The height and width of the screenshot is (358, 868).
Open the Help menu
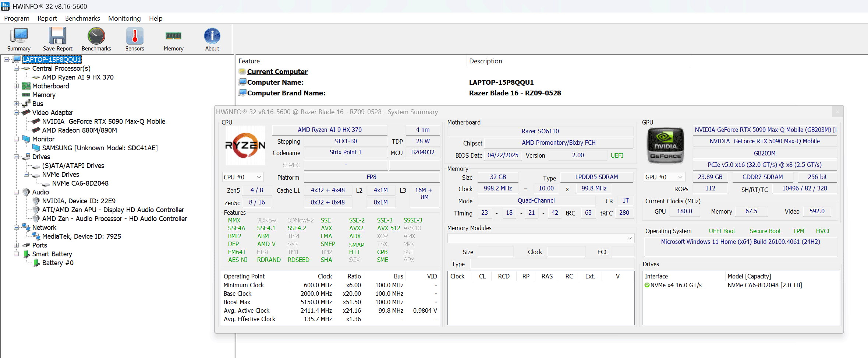[x=156, y=18]
